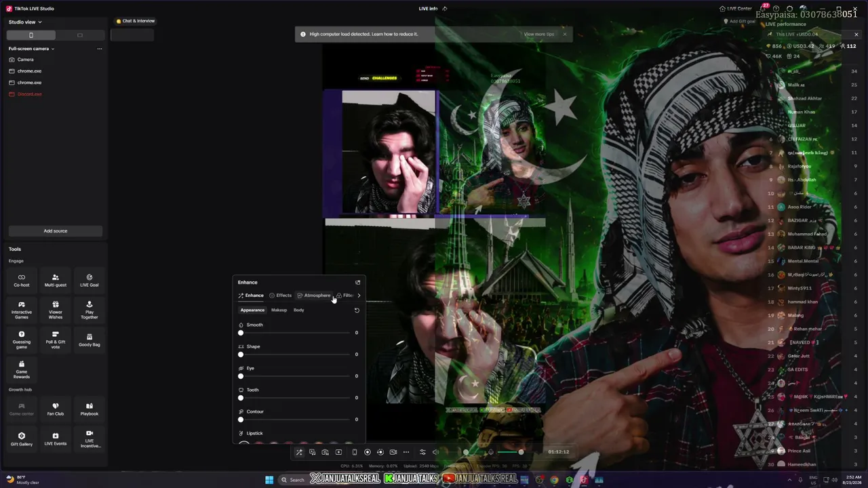
Task: Click the microphone volume slider handle
Action: (x=521, y=452)
